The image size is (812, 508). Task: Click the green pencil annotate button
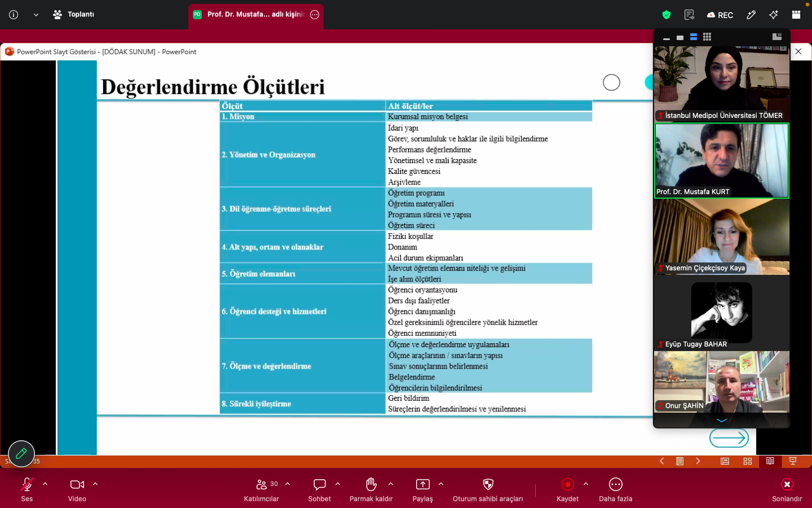point(21,453)
